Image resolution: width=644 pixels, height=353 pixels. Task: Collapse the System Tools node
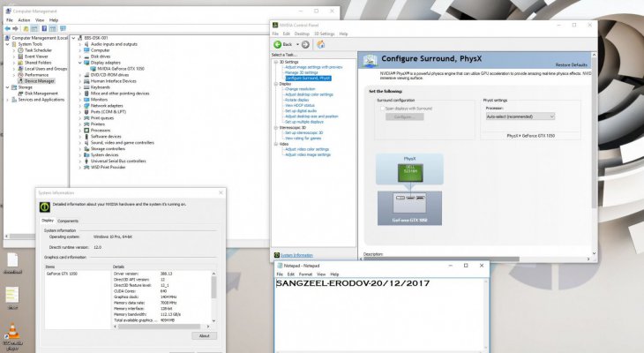coord(7,44)
